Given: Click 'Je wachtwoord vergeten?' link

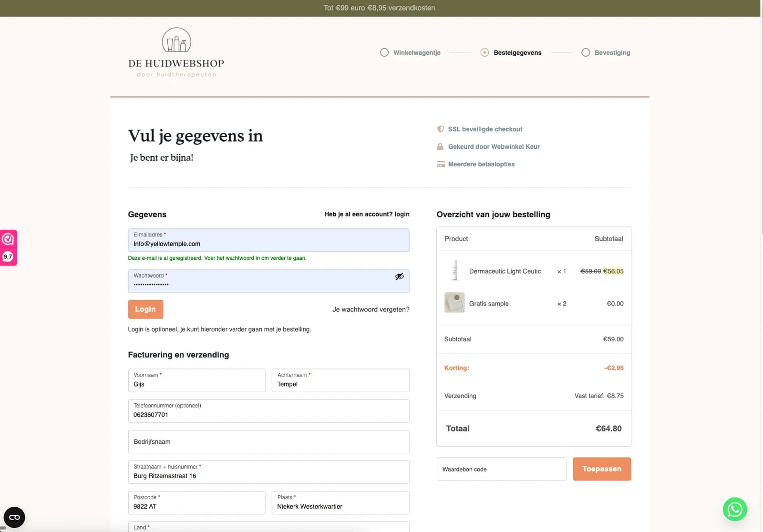Looking at the screenshot, I should 371,309.
